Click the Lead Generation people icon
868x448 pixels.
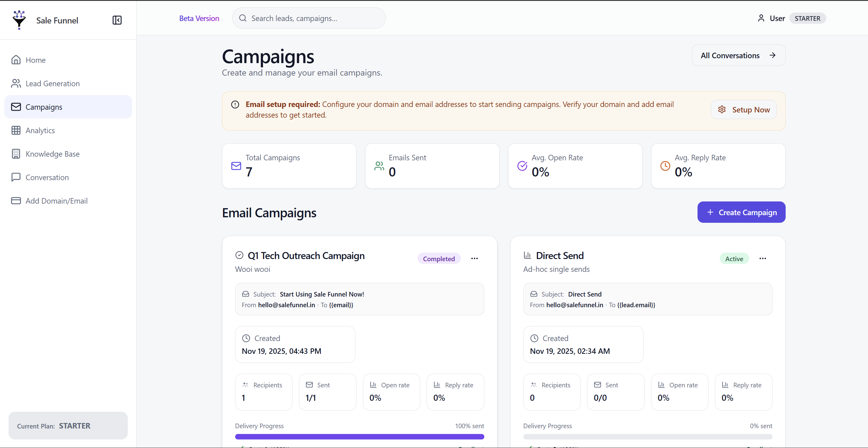[x=16, y=84]
